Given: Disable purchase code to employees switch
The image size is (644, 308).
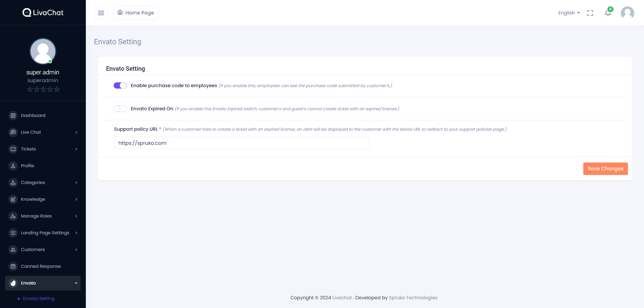Looking at the screenshot, I should tap(120, 85).
